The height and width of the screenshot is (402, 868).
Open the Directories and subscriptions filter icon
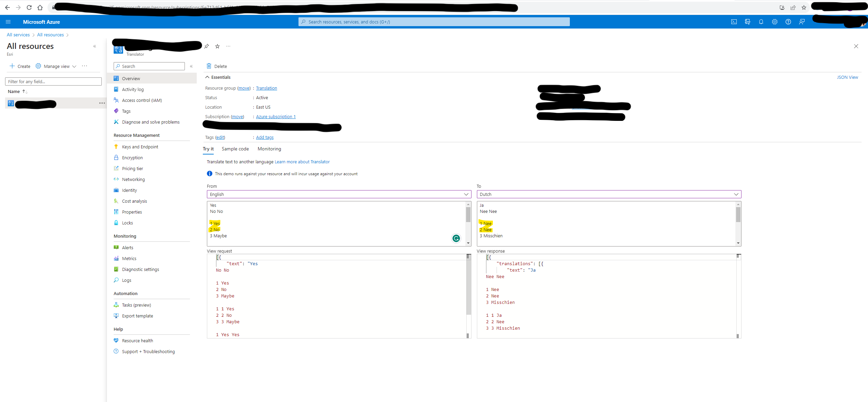tap(747, 22)
